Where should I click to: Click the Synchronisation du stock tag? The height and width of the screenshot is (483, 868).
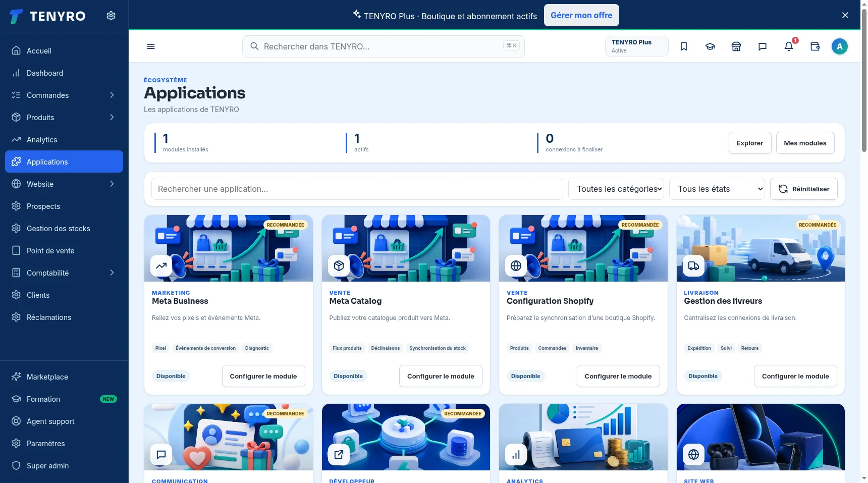[438, 348]
